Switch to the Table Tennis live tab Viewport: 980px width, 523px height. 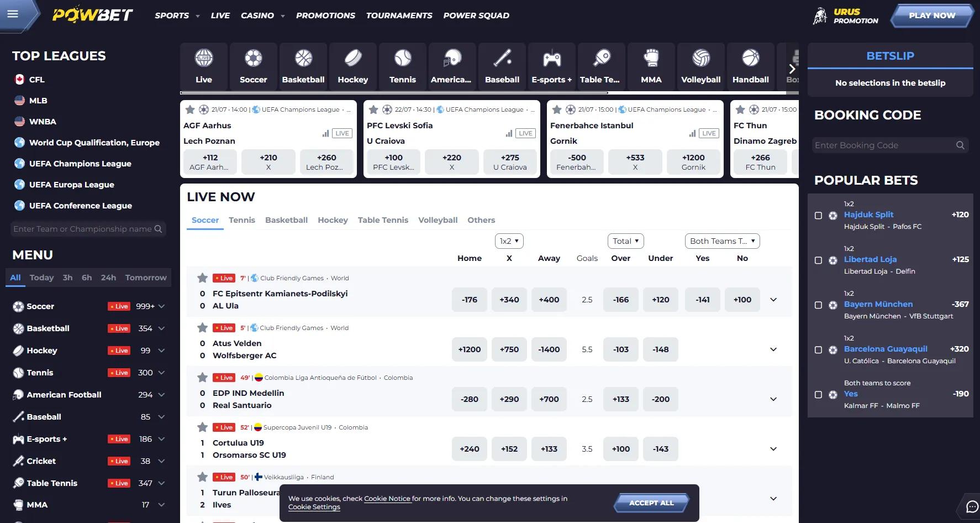click(x=383, y=220)
